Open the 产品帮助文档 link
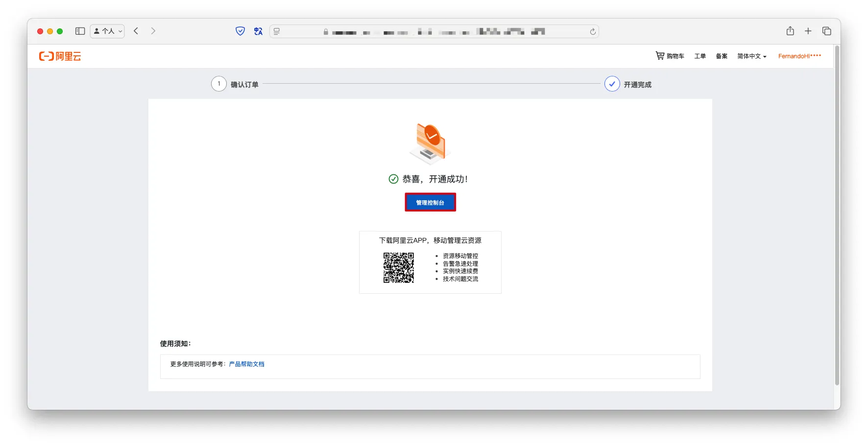 point(246,364)
